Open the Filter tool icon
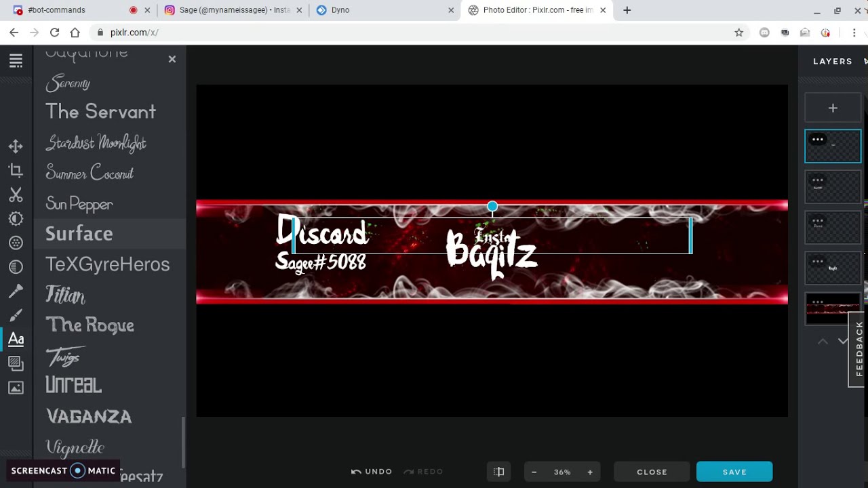 click(x=16, y=243)
